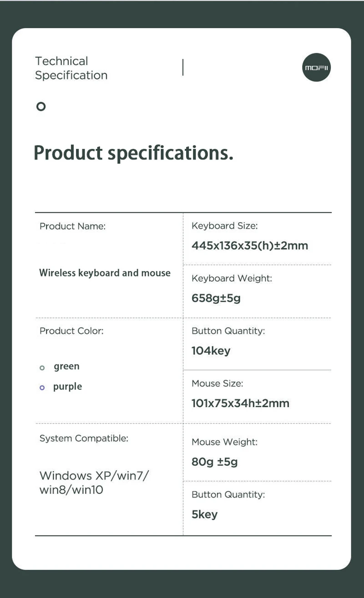
Task: Click the Mouse Weight value 80g ±5g
Action: click(x=215, y=462)
